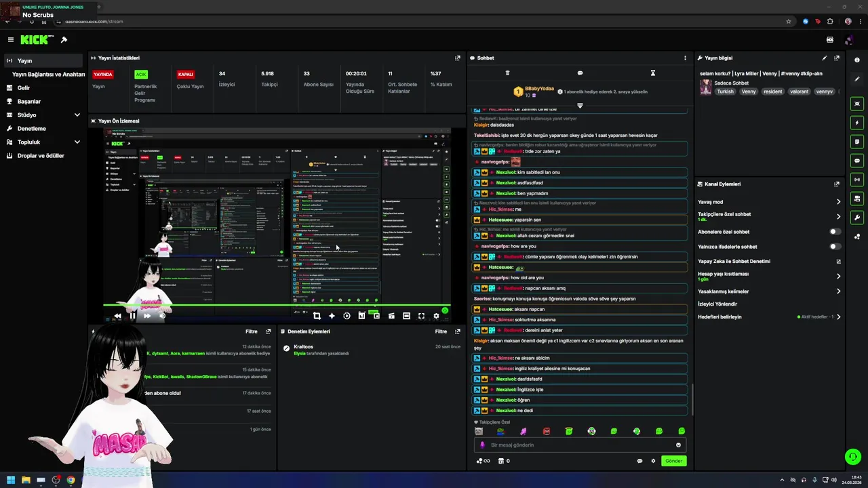Pop out the Denetim Eylemleri panel
868x488 pixels.
(x=457, y=331)
